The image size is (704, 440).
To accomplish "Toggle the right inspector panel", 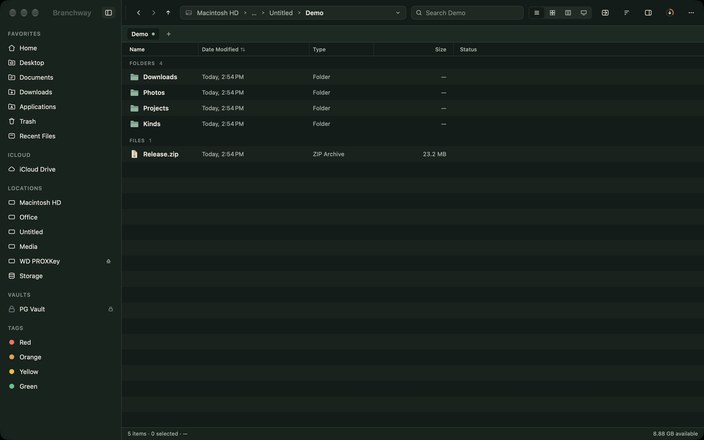I will tap(648, 13).
